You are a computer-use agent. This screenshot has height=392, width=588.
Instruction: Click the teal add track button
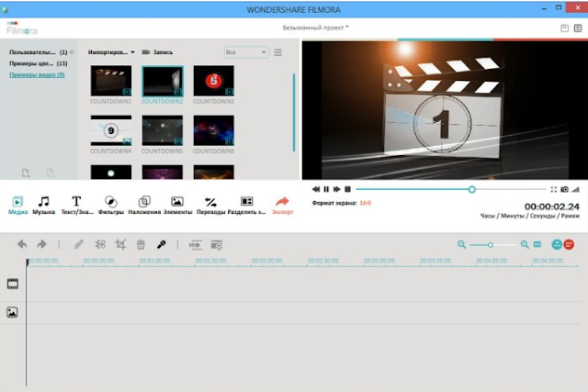click(557, 244)
